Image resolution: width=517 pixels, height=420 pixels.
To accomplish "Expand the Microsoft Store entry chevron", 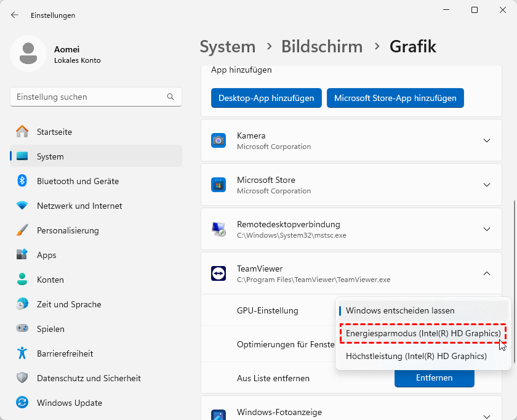I will (x=487, y=185).
